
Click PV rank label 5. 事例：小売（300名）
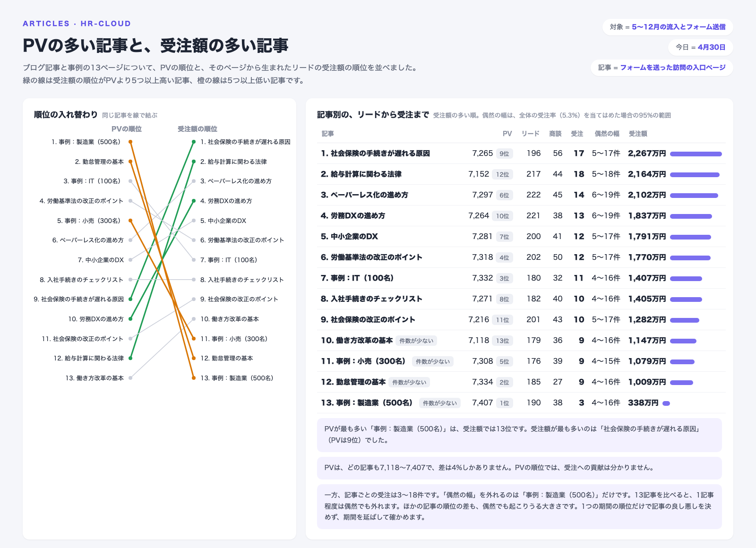tap(89, 221)
